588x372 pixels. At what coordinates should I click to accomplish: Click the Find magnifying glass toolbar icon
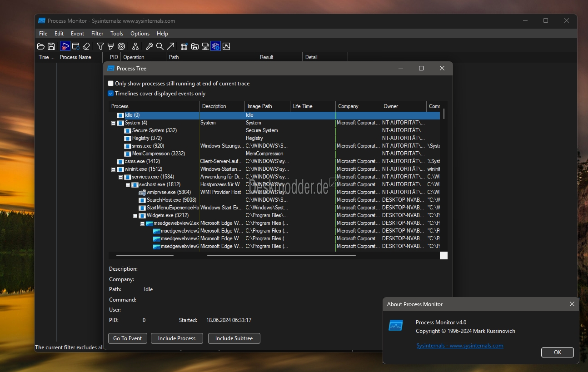(x=159, y=46)
